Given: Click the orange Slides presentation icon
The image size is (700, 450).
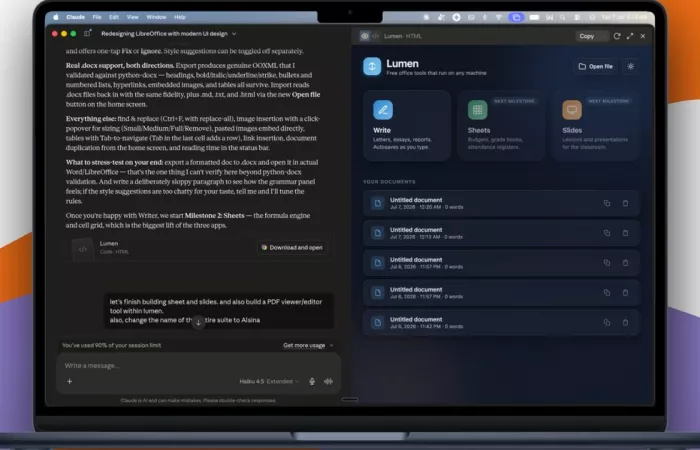Looking at the screenshot, I should 572,110.
